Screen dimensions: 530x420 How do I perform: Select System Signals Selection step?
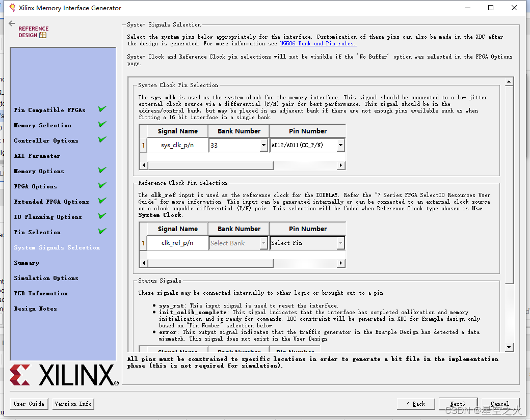click(x=57, y=247)
